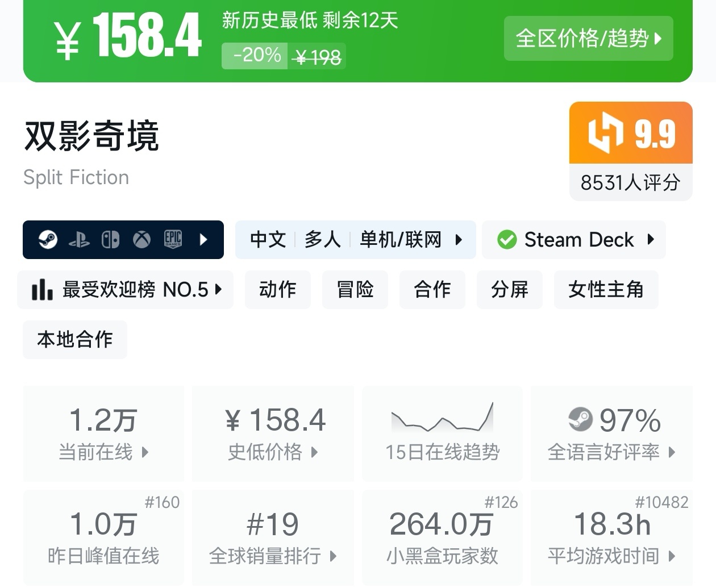Click the green Steam Deck verified checkmark
The width and height of the screenshot is (716, 588).
pyautogui.click(x=506, y=240)
